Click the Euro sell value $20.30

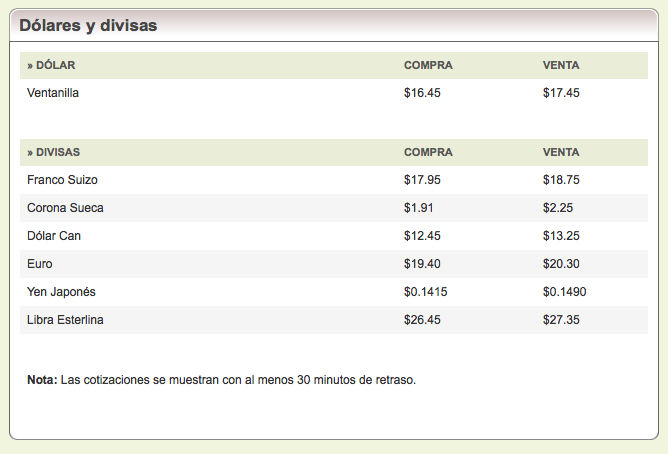(x=561, y=264)
